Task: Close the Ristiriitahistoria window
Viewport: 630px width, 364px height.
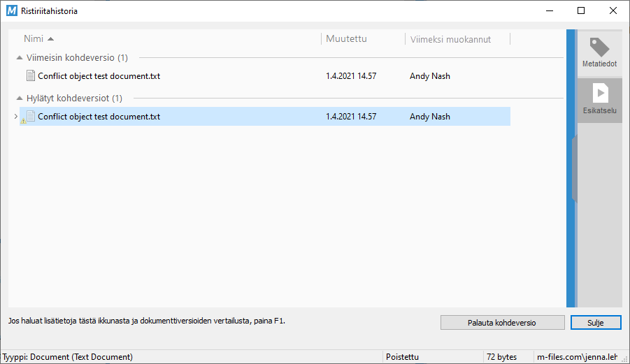Action: (613, 10)
